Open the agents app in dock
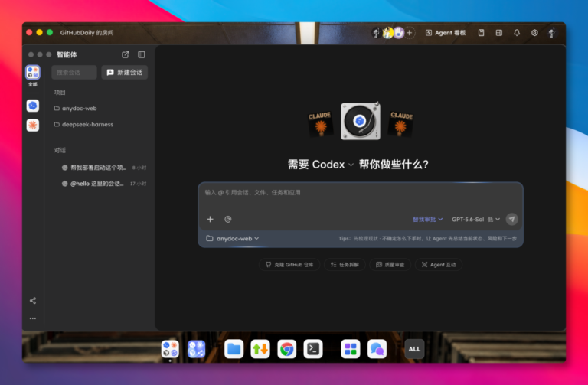 coord(170,349)
